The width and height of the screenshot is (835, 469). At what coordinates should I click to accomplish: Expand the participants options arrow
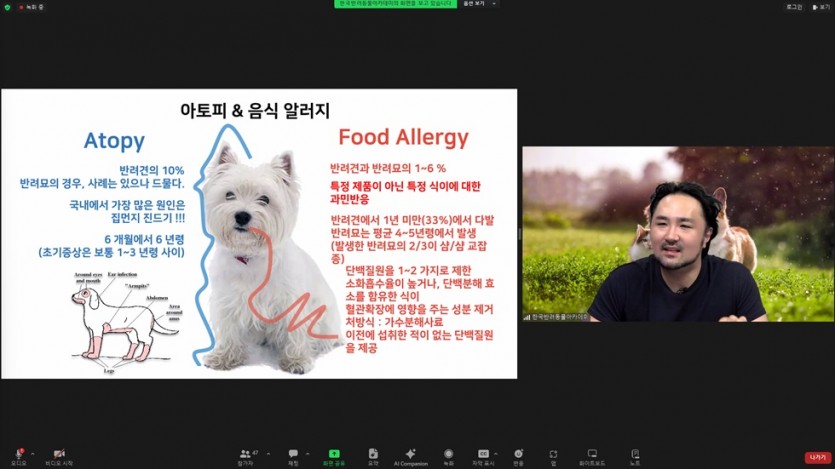[268, 454]
